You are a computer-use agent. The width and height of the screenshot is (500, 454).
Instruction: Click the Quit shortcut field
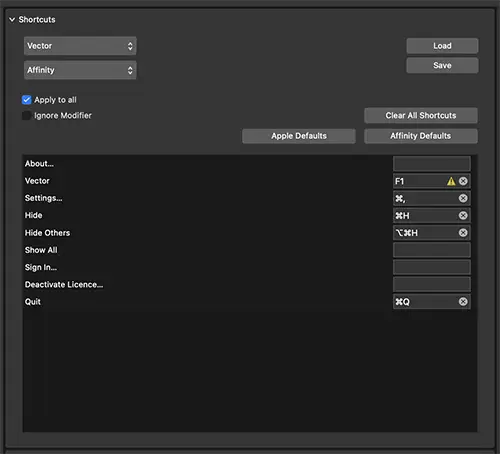point(432,302)
